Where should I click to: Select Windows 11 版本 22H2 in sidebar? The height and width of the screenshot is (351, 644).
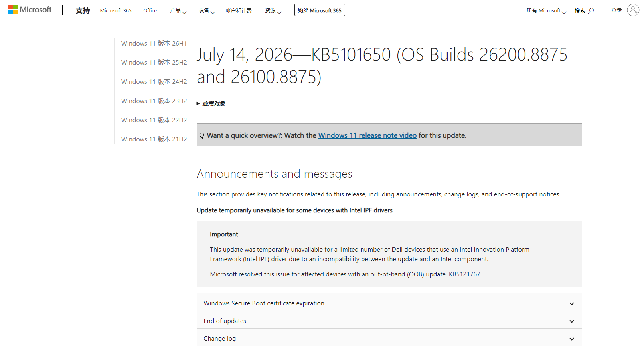coord(154,120)
